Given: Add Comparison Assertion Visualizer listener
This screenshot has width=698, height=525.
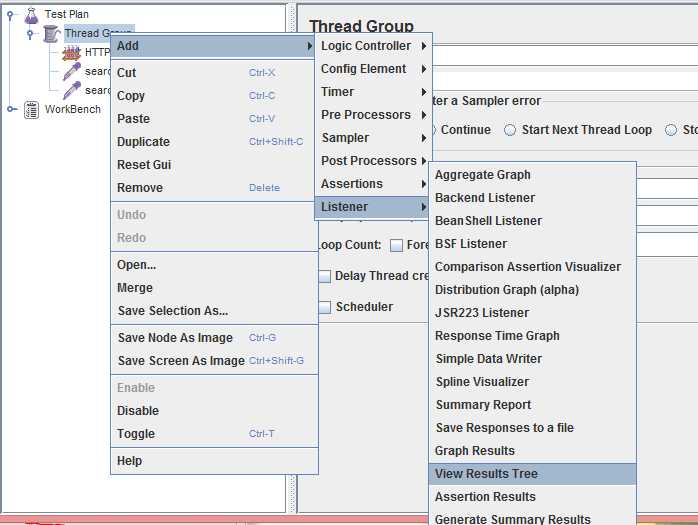Looking at the screenshot, I should pos(532,267).
